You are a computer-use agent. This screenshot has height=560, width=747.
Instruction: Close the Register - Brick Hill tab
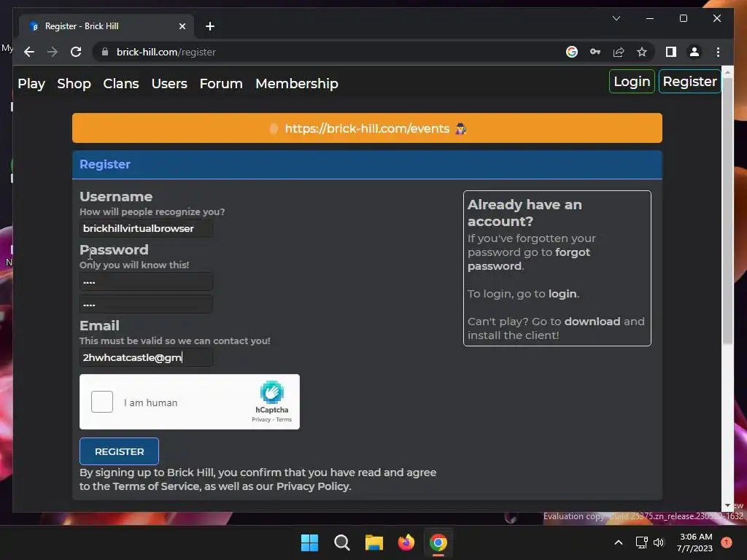[182, 26]
